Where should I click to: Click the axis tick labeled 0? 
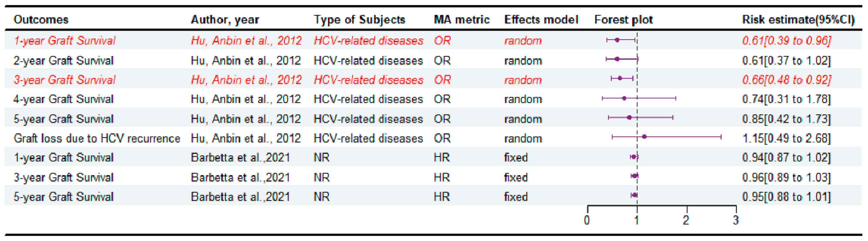[x=587, y=220]
